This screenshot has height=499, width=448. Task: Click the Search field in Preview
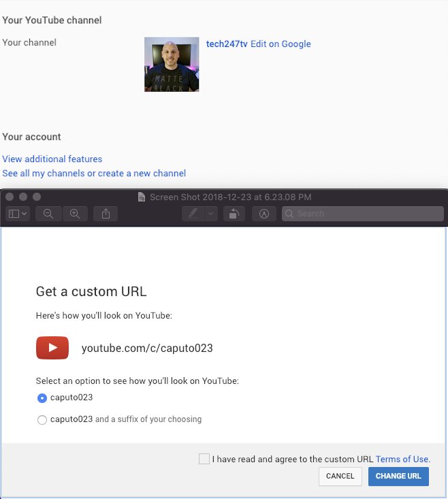point(363,214)
